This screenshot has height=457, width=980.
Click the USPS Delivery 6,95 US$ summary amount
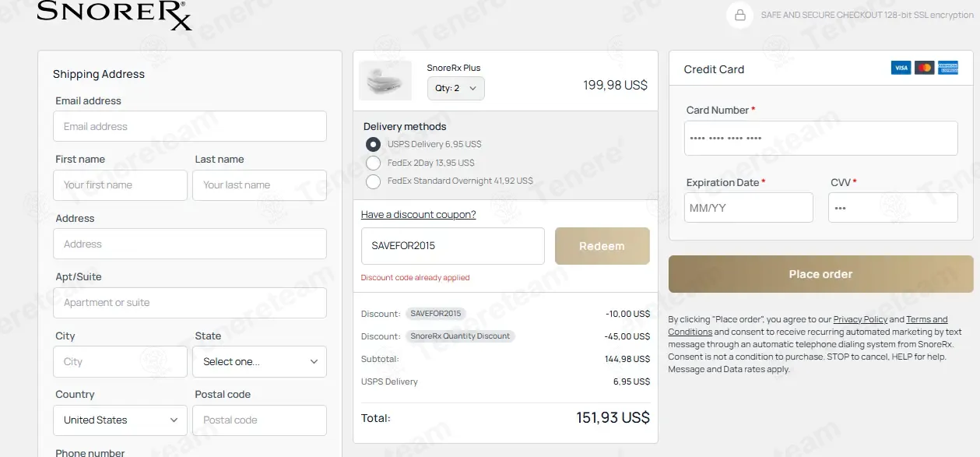(x=631, y=381)
